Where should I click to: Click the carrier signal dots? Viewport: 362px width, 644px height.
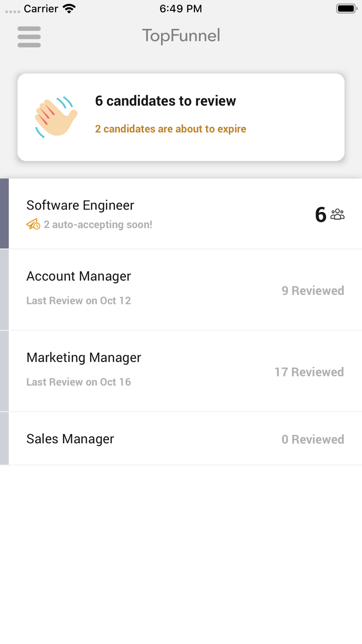click(x=13, y=12)
